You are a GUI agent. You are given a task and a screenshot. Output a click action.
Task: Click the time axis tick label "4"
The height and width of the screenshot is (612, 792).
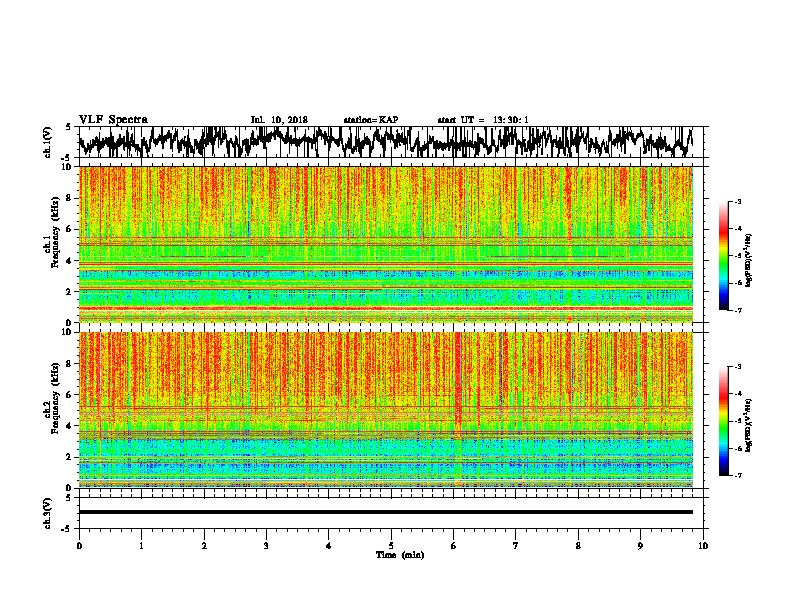coord(329,546)
